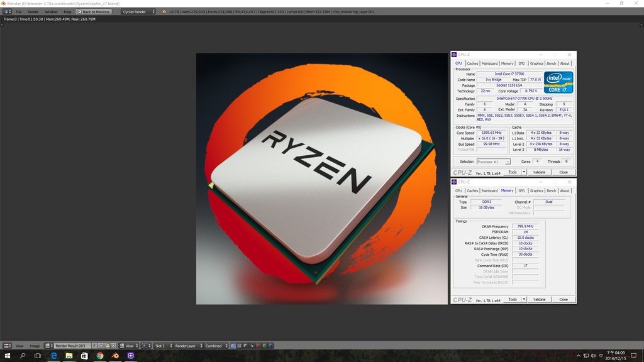Click the Blender icon in the Windows taskbar
Viewport: 644px width, 362px height.
pos(115,356)
